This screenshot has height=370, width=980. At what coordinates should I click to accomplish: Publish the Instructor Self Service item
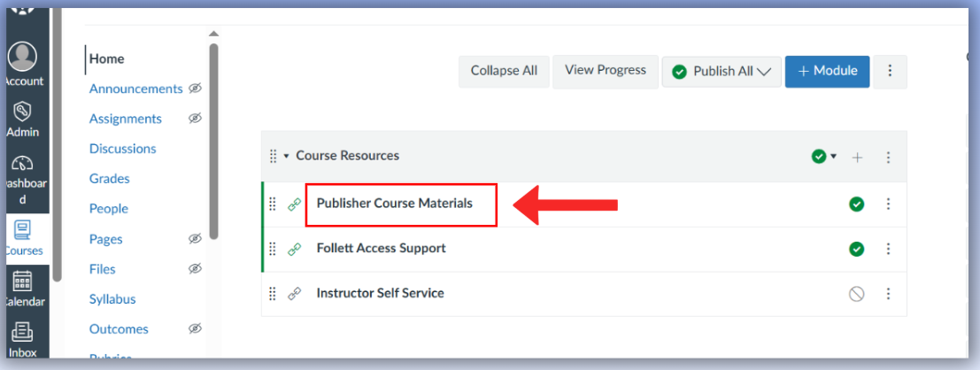pyautogui.click(x=856, y=294)
